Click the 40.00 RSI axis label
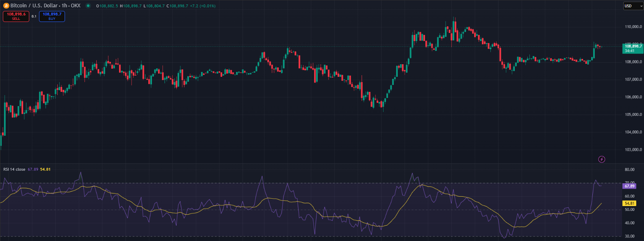The image size is (644, 241). 629,223
